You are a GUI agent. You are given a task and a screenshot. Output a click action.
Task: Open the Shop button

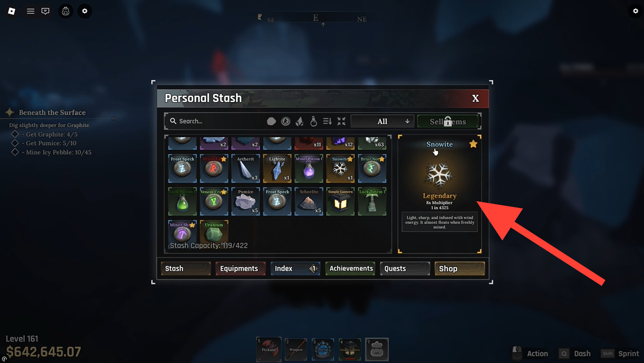[460, 268]
